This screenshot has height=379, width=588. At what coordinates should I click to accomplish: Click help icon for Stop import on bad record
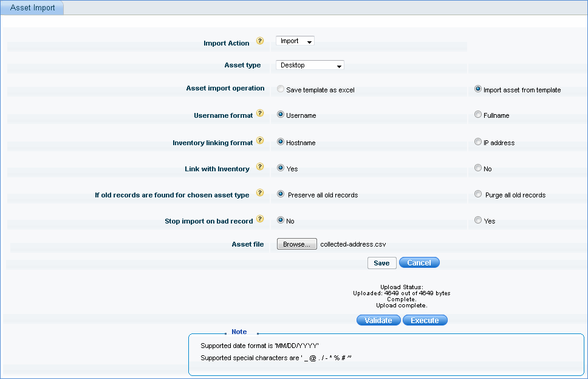[260, 219]
